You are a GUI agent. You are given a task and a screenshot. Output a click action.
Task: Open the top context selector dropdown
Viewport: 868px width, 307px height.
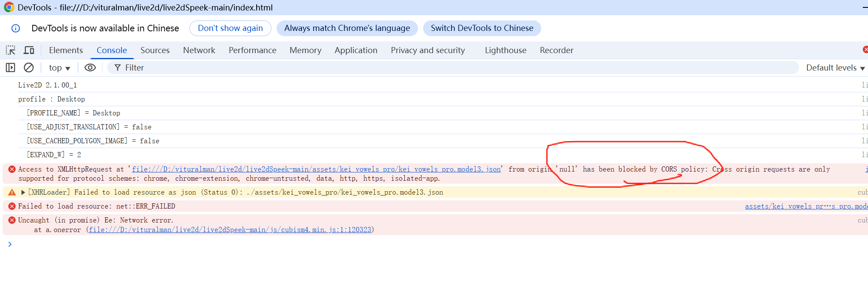[59, 67]
